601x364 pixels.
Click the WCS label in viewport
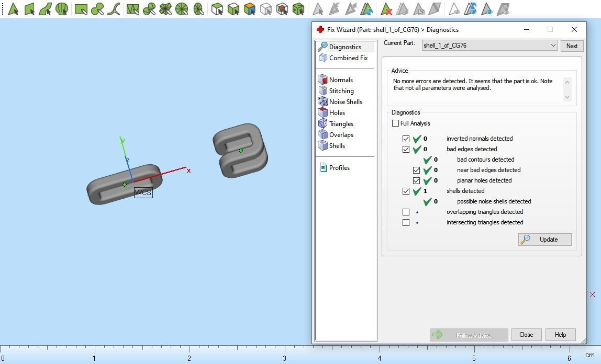(x=143, y=192)
